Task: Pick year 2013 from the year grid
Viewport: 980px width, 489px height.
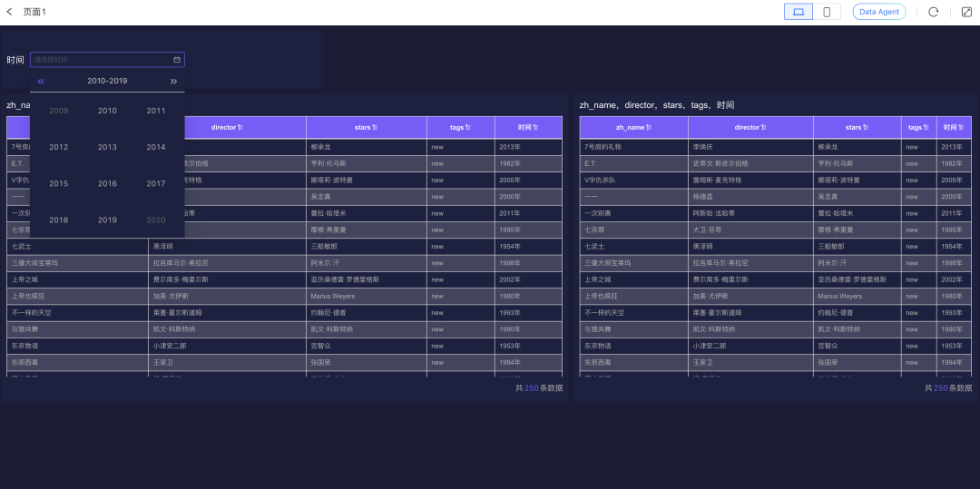Action: [x=107, y=147]
